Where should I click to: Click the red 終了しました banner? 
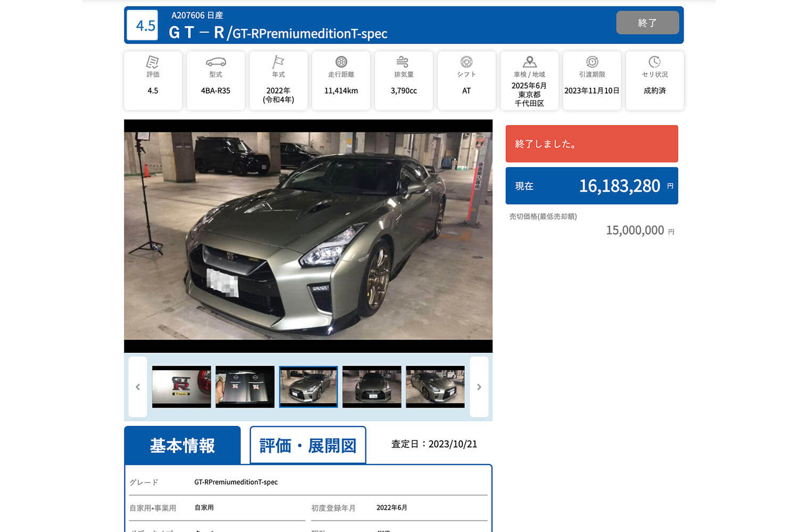(x=592, y=144)
